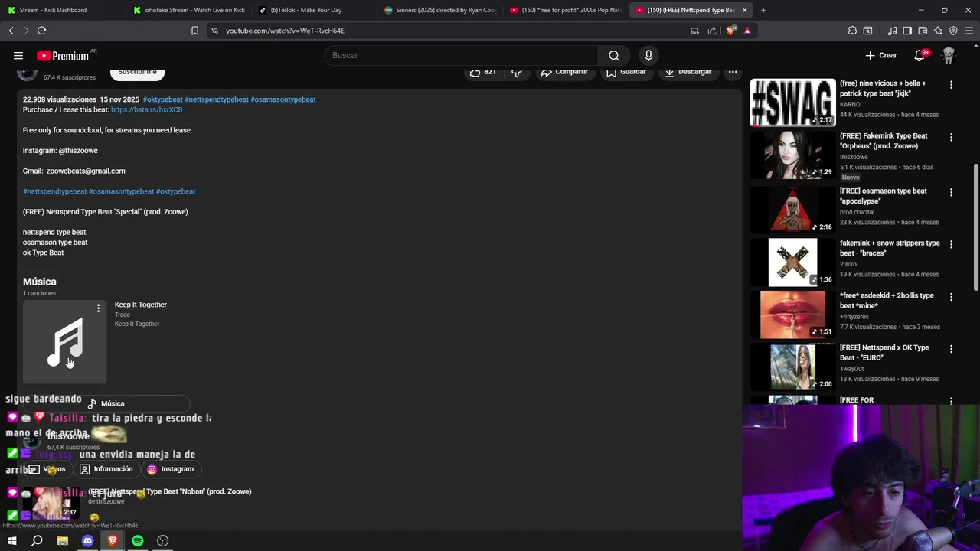Open the YouTube hamburger guide menu
Image resolution: width=980 pixels, height=551 pixels.
(x=18, y=55)
